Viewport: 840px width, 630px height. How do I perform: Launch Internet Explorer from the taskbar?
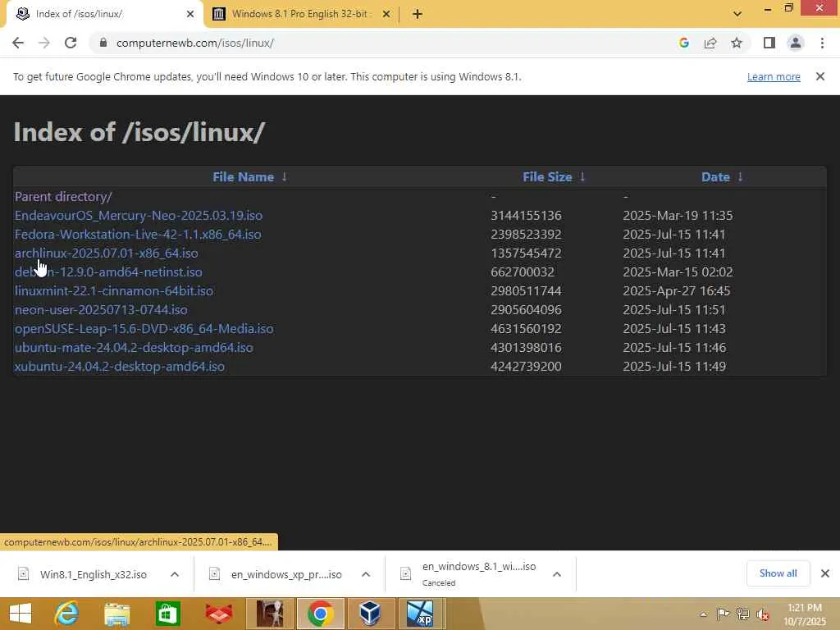66,614
